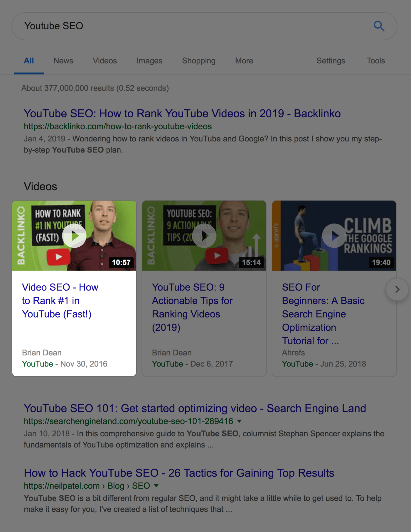Expand dropdown arrow beside searchengineland URL
The width and height of the screenshot is (411, 532).
coord(240,421)
